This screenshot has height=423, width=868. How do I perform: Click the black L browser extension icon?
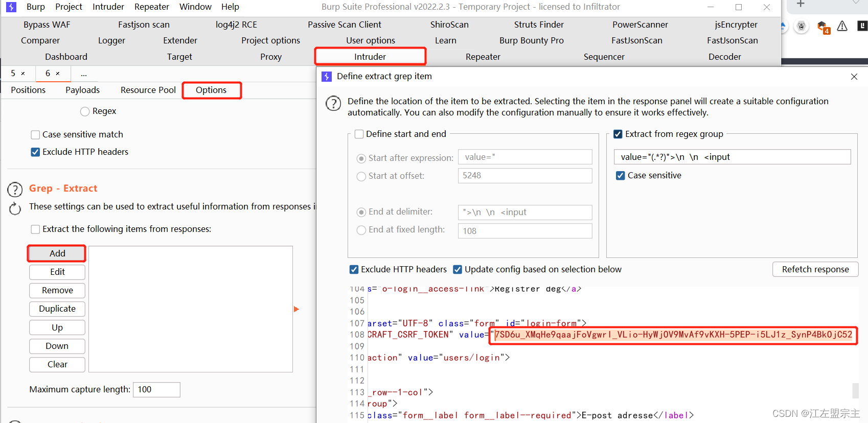click(x=862, y=26)
